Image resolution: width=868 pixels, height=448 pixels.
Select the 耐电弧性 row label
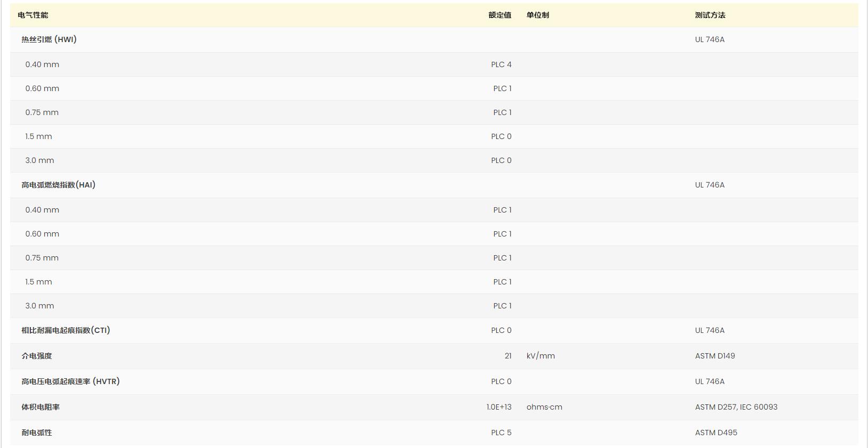pos(37,433)
